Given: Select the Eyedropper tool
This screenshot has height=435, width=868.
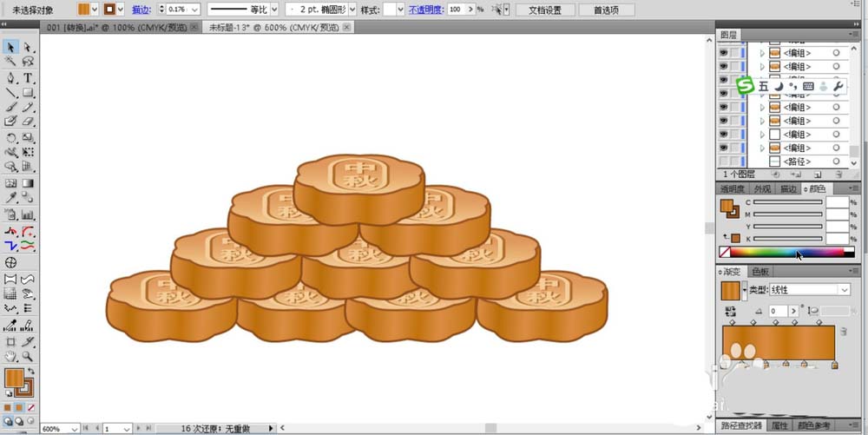Looking at the screenshot, I should 10,198.
